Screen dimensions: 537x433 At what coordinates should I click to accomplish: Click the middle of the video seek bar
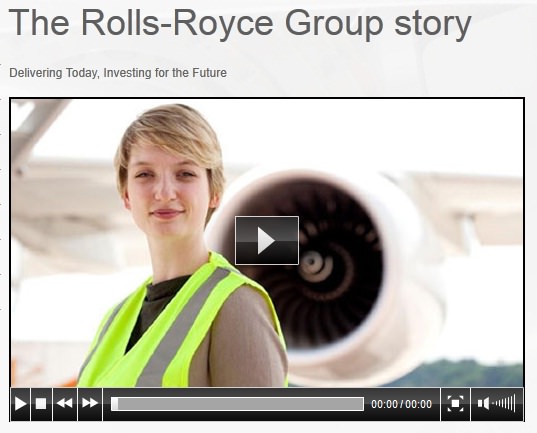click(x=237, y=404)
